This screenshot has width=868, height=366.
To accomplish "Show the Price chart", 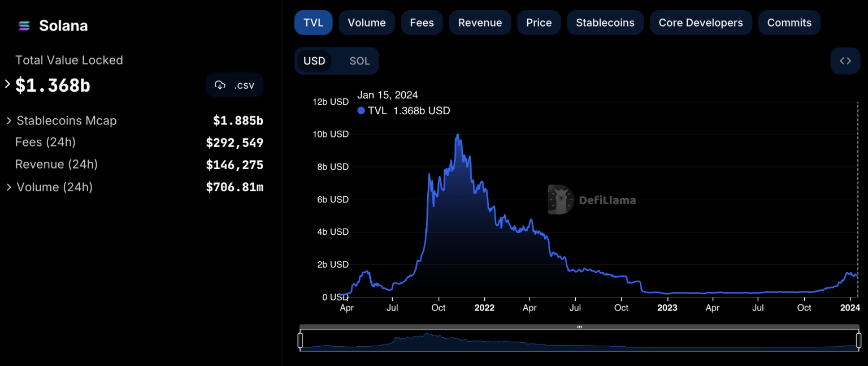I will 539,23.
